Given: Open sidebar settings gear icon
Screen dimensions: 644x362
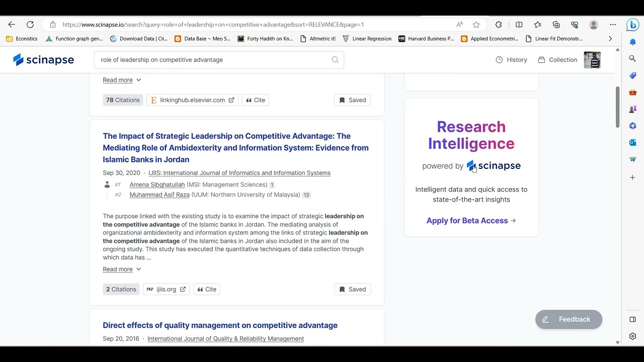Looking at the screenshot, I should (633, 336).
